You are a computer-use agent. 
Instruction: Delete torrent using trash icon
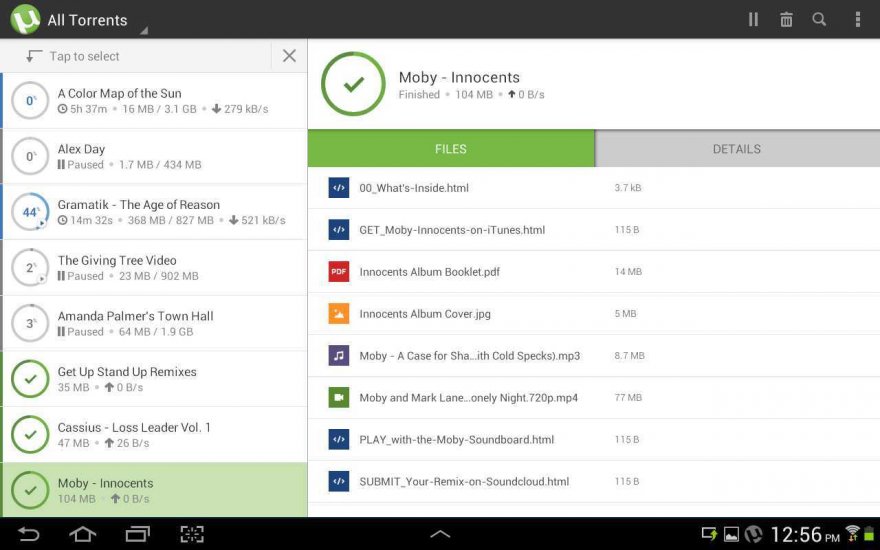coord(786,20)
